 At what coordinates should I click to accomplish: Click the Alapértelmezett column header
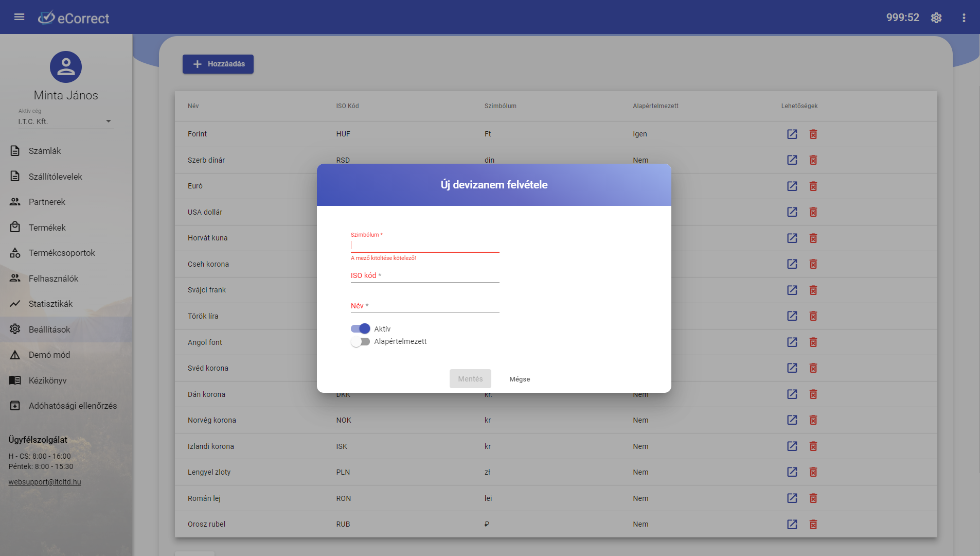pos(656,106)
